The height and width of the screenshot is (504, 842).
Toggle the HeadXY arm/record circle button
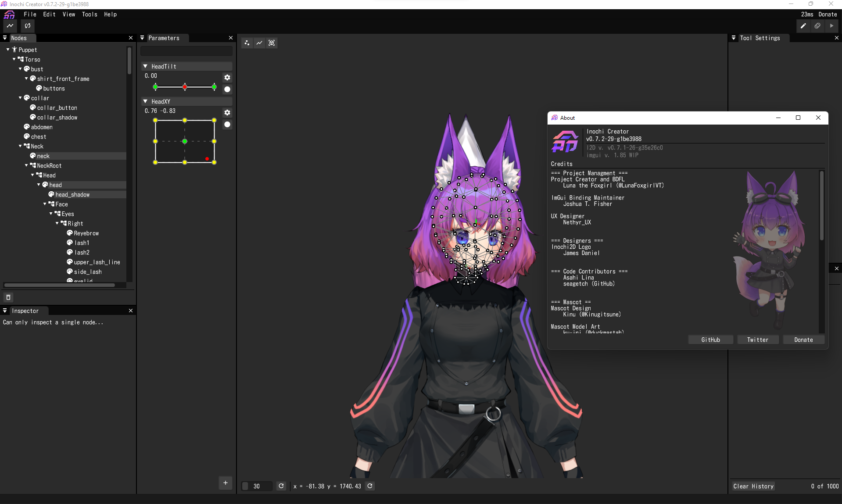(x=227, y=125)
